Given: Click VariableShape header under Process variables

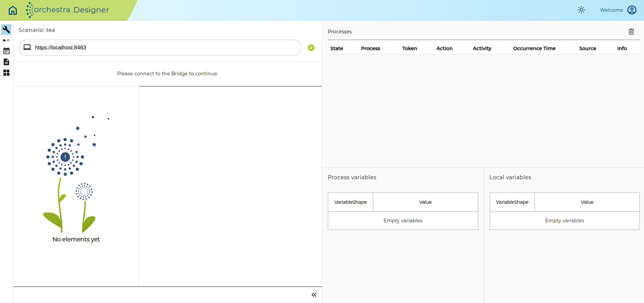Looking at the screenshot, I should [x=351, y=202].
